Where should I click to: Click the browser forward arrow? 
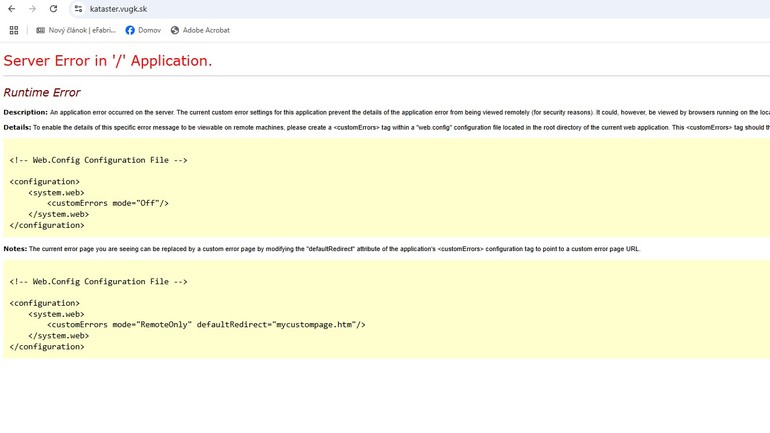point(32,9)
